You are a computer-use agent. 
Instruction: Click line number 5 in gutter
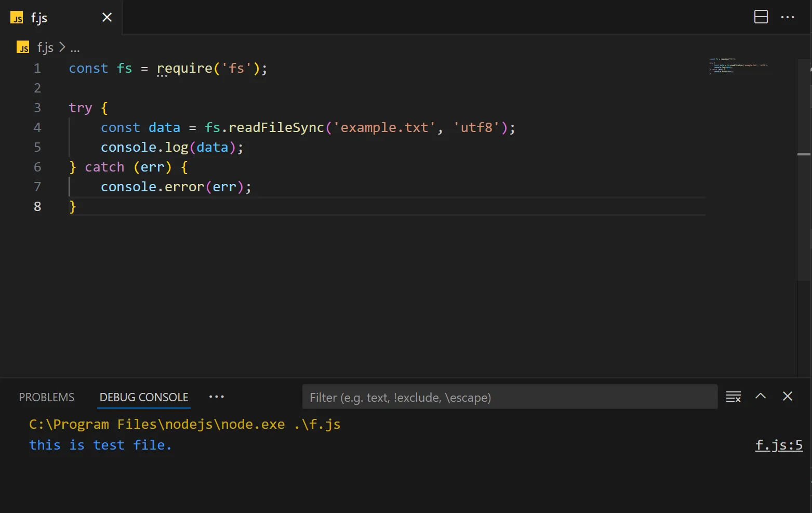click(37, 148)
